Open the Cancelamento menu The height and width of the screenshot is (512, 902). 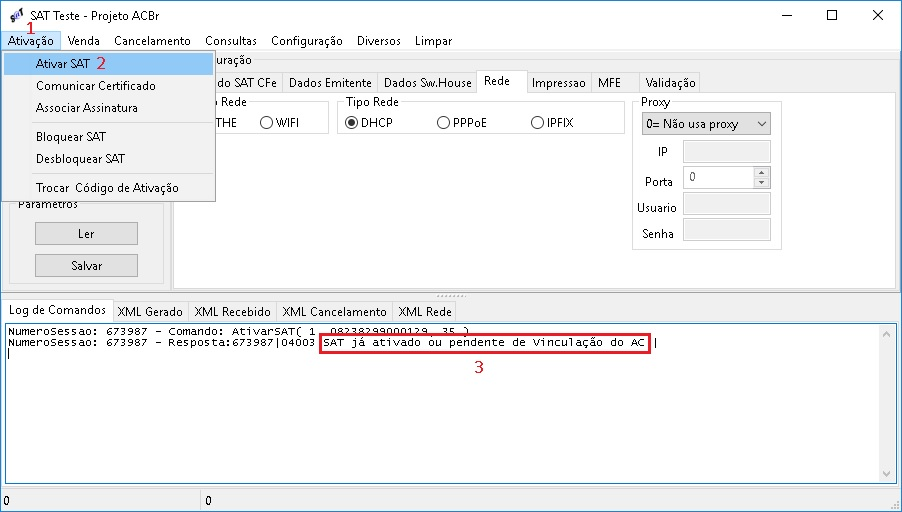pos(152,41)
